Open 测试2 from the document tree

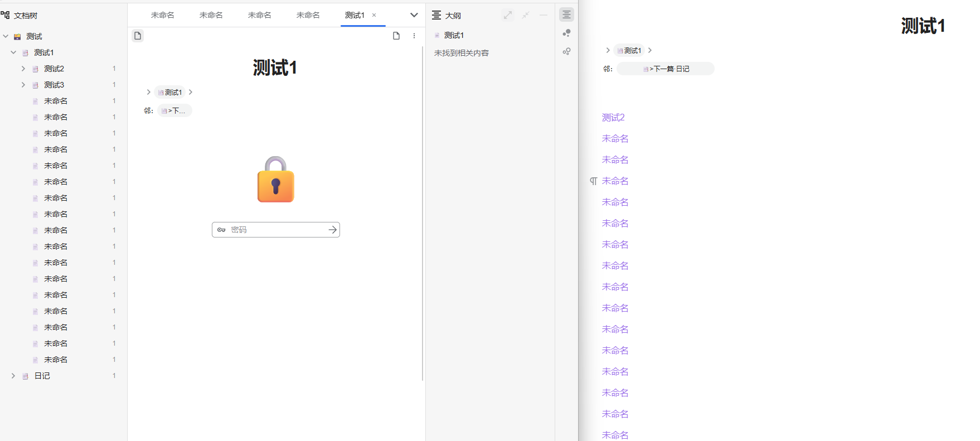[54, 69]
